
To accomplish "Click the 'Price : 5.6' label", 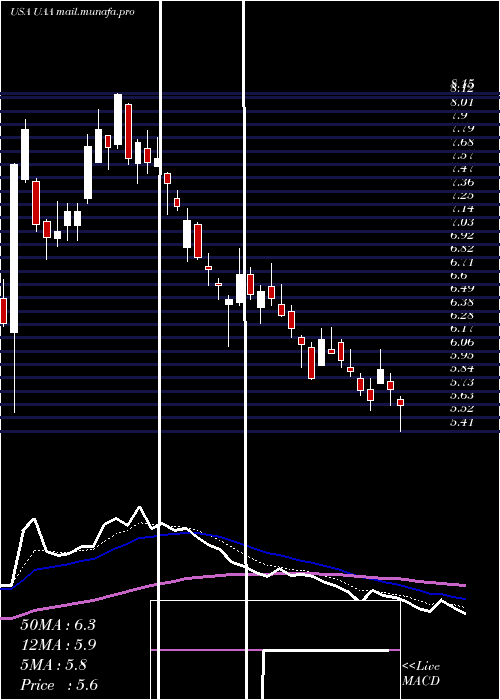I will [x=59, y=685].
